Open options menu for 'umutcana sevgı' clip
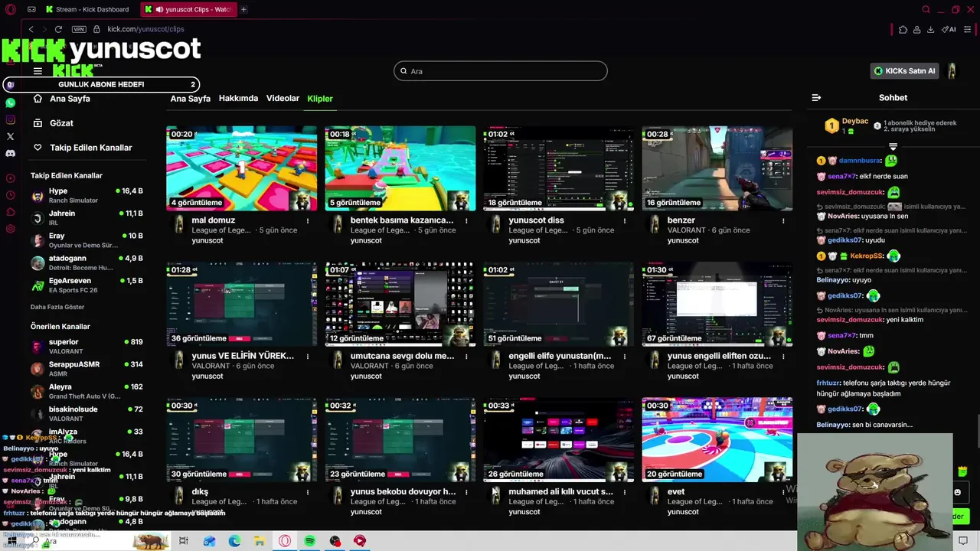The image size is (980, 551). pos(466,356)
